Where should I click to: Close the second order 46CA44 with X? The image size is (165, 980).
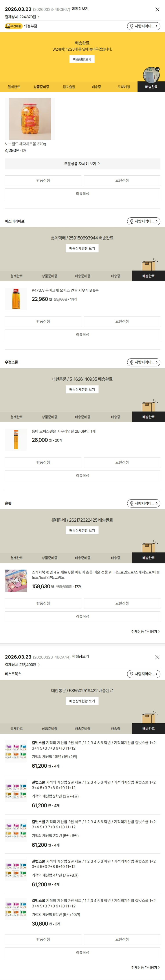157,657
